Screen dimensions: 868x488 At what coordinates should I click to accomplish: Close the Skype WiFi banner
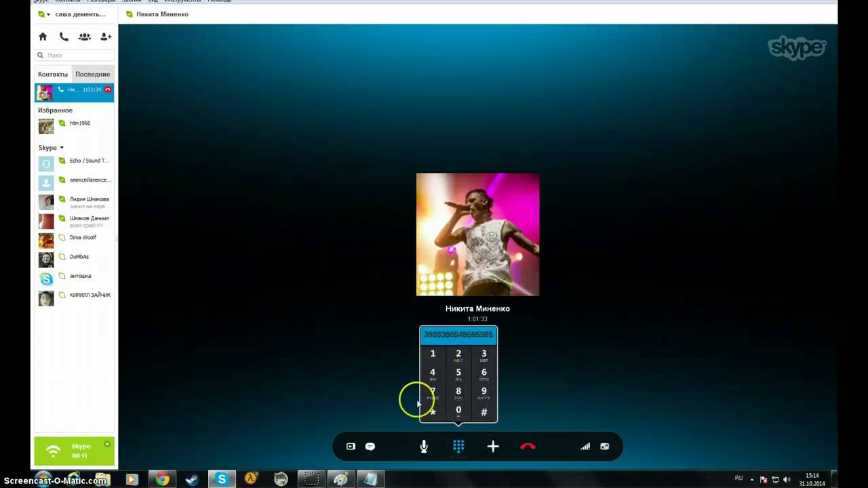click(x=107, y=444)
